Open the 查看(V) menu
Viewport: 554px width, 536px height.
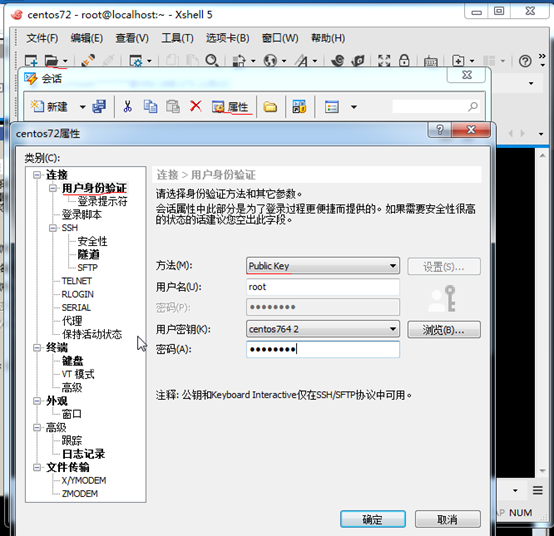(132, 38)
